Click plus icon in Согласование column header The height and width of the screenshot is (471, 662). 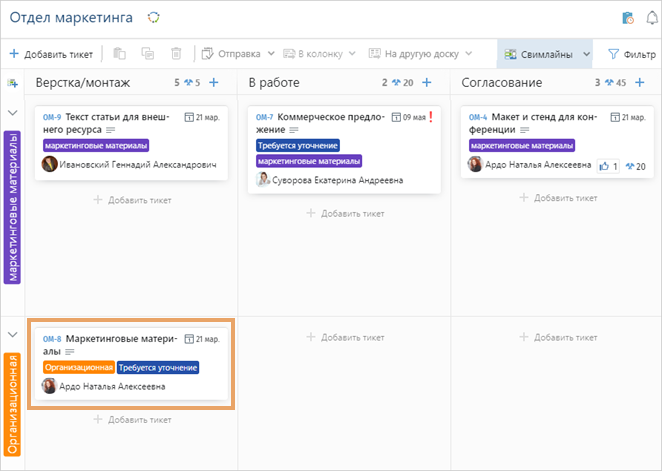(640, 83)
